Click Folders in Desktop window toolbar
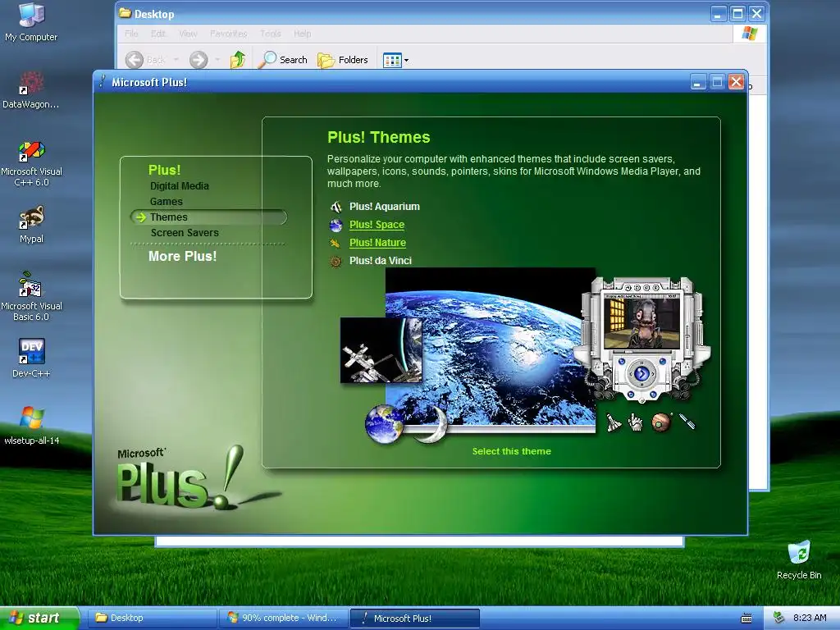Image resolution: width=840 pixels, height=630 pixels. 343,60
